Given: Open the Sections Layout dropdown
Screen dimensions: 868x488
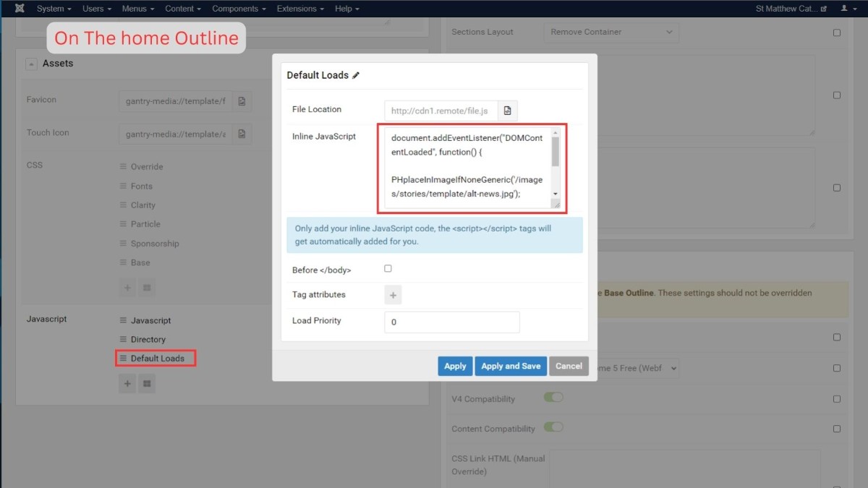Looking at the screenshot, I should pos(611,32).
